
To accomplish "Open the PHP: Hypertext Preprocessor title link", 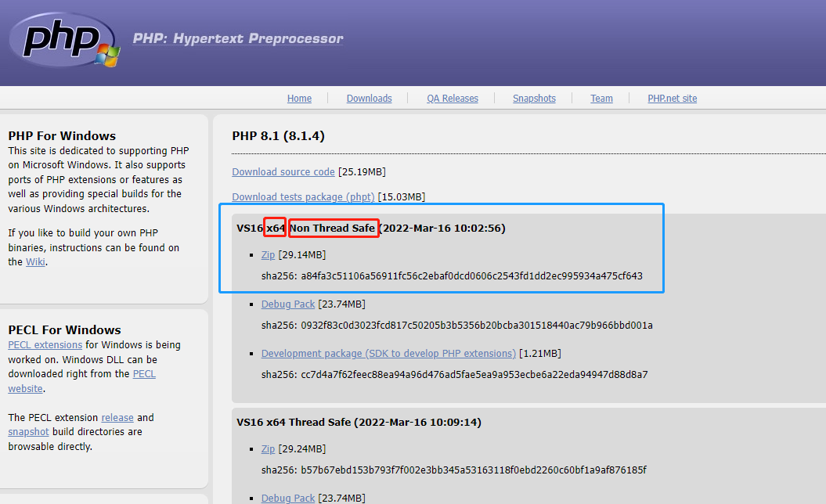I will pyautogui.click(x=237, y=38).
